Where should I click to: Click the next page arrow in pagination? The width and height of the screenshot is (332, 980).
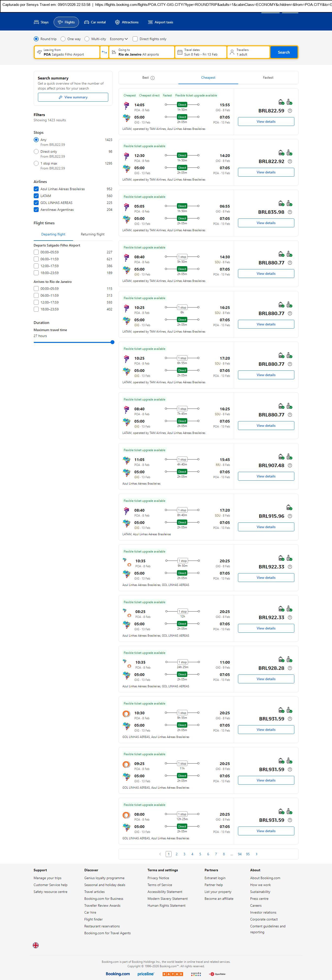pos(257,854)
